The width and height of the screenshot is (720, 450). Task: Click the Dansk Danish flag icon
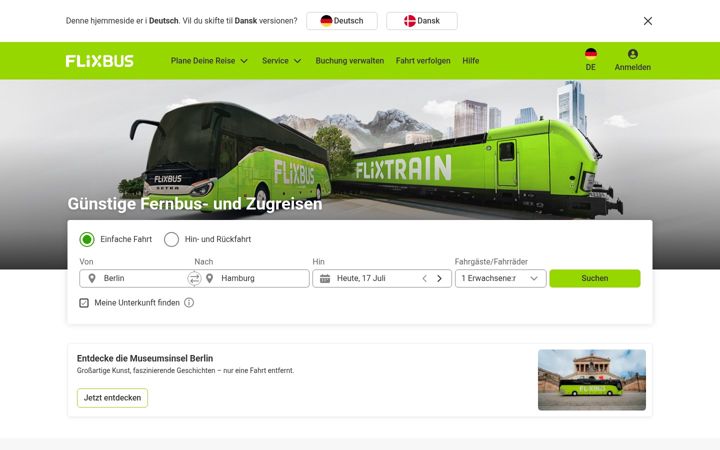(x=410, y=21)
